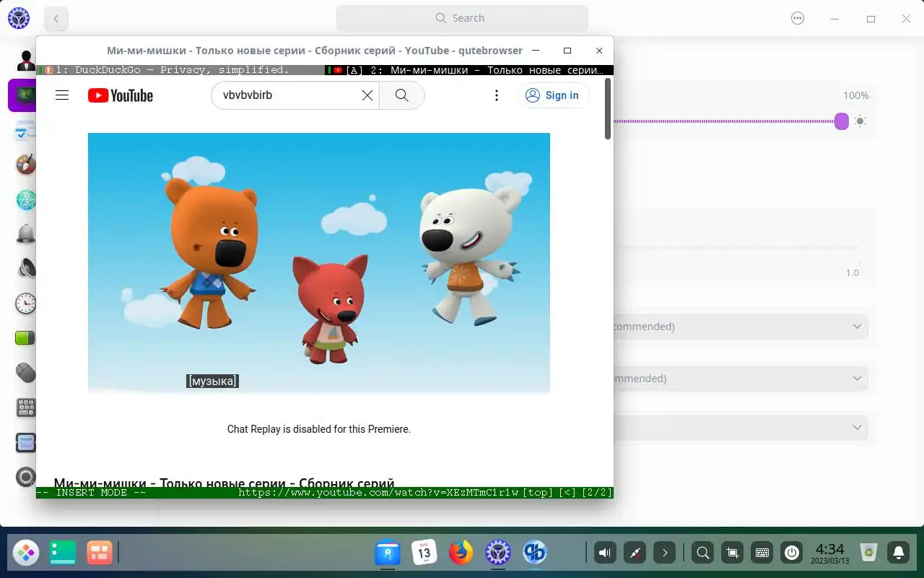Clear the YouTube search query with X

click(x=367, y=95)
